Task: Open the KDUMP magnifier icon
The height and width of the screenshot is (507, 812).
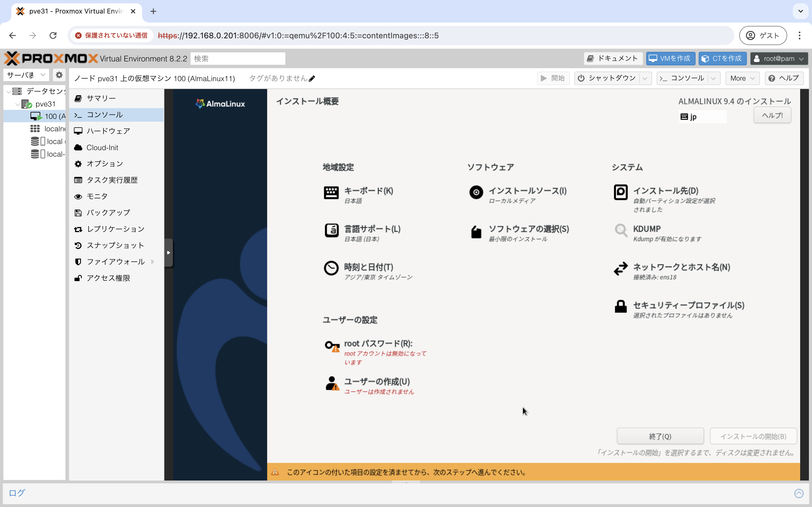Action: coord(620,231)
